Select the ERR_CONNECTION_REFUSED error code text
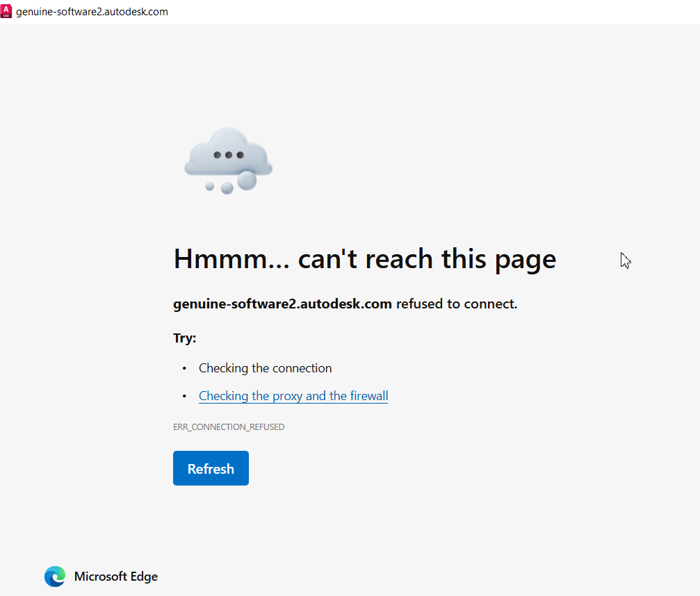Screen dimensions: 700x596 click(229, 427)
